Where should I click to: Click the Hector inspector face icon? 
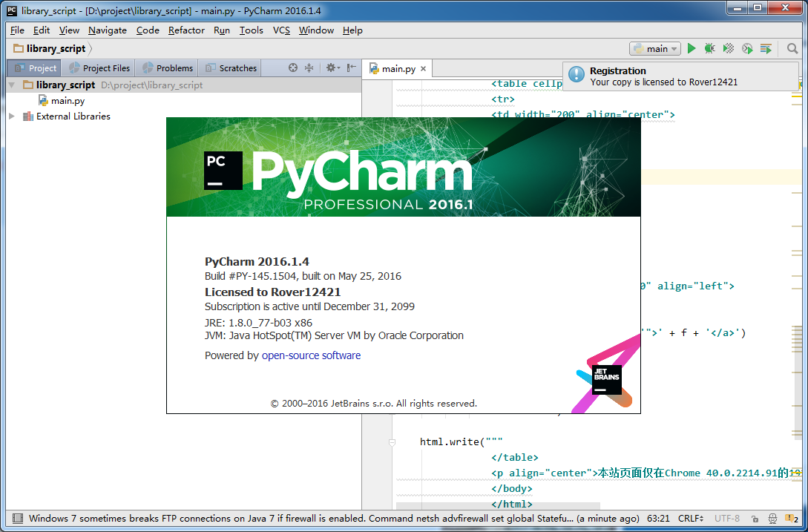pyautogui.click(x=772, y=518)
